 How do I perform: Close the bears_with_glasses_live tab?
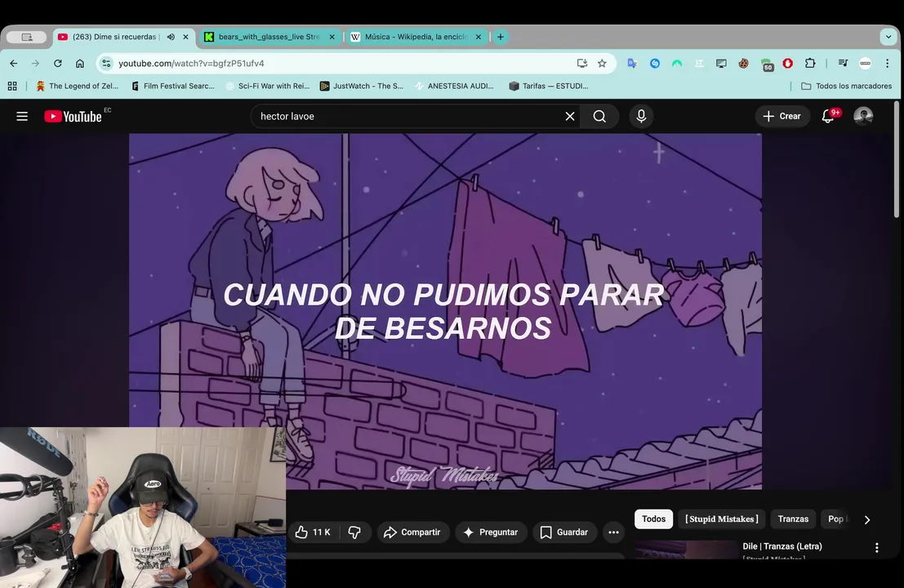tap(332, 37)
